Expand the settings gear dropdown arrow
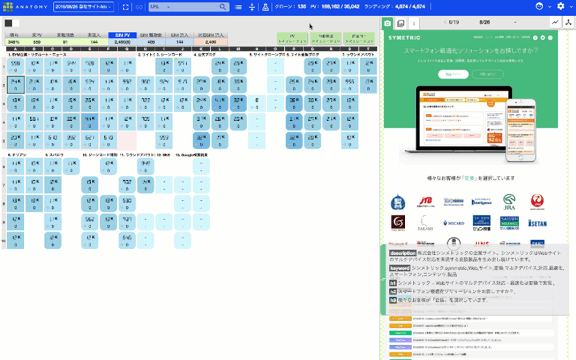The image size is (576, 360). pyautogui.click(x=570, y=7)
